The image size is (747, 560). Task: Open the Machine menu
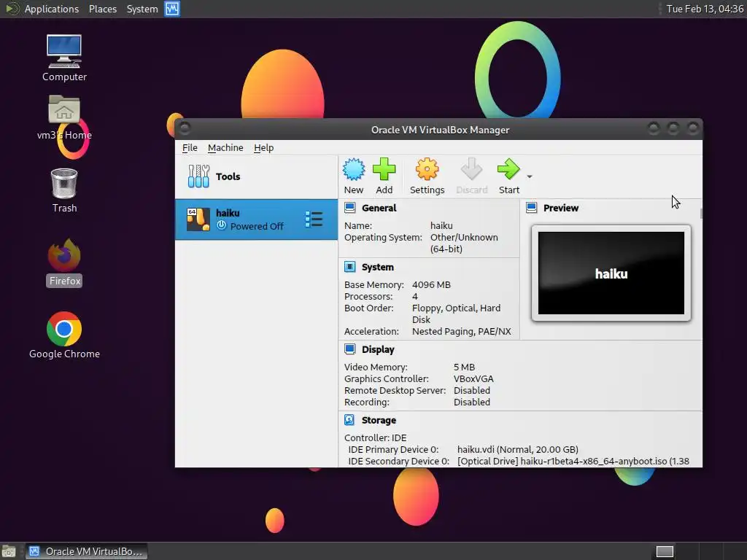[225, 147]
